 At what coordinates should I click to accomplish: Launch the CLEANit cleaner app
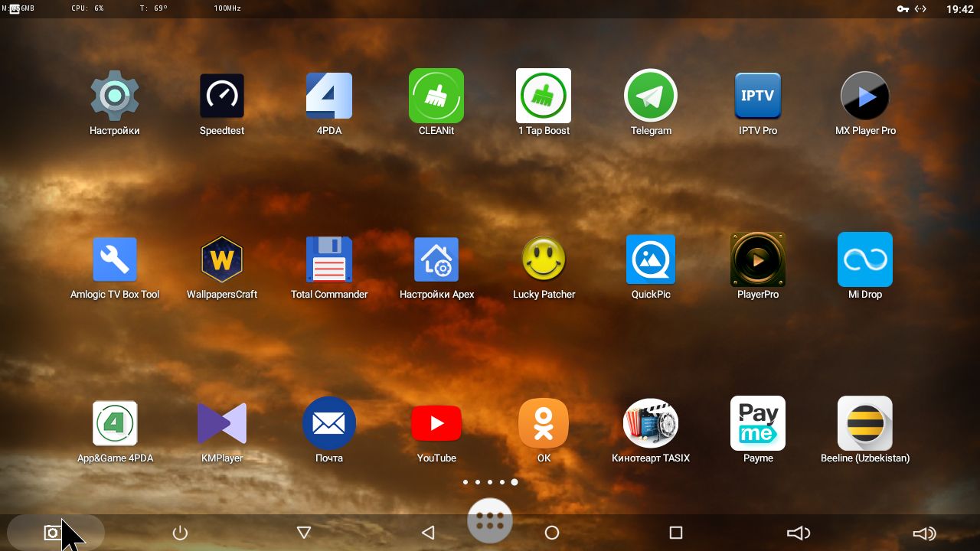pos(436,96)
